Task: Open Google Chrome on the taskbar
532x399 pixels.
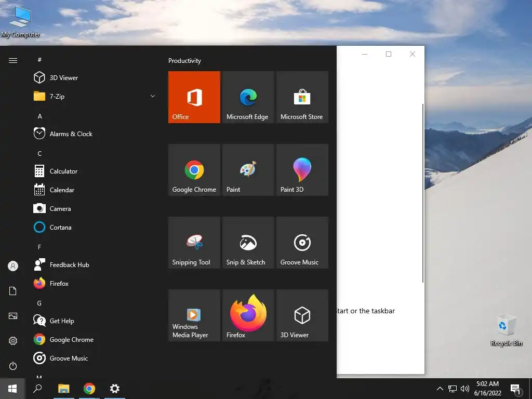Action: click(89, 389)
